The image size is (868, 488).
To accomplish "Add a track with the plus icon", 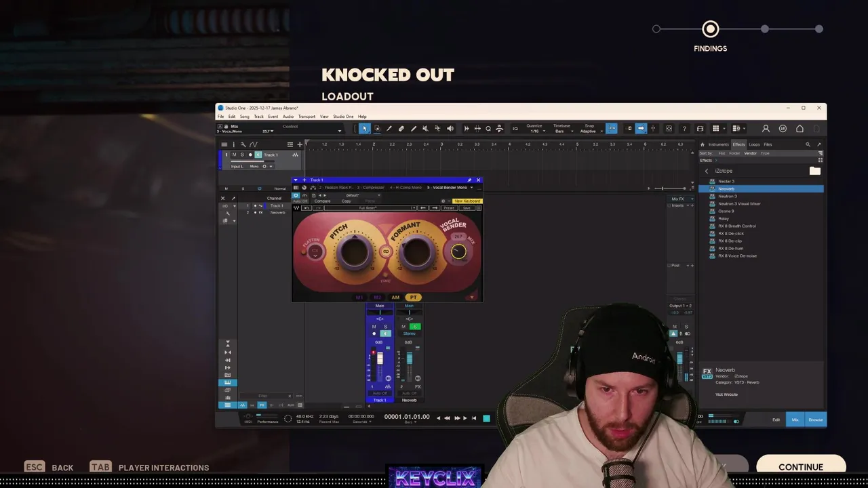I will click(300, 144).
